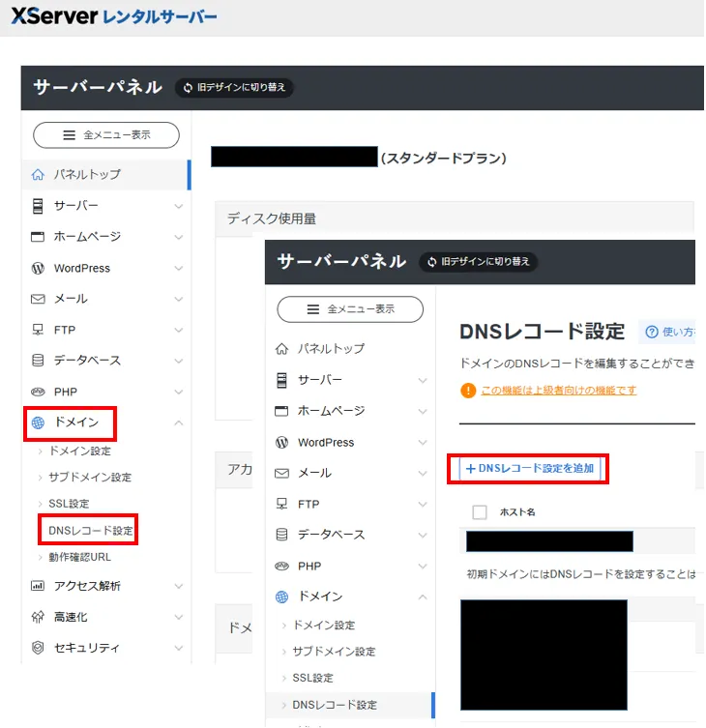Open SSL設定 in the back panel sidebar
Image resolution: width=706 pixels, height=728 pixels.
tap(69, 504)
